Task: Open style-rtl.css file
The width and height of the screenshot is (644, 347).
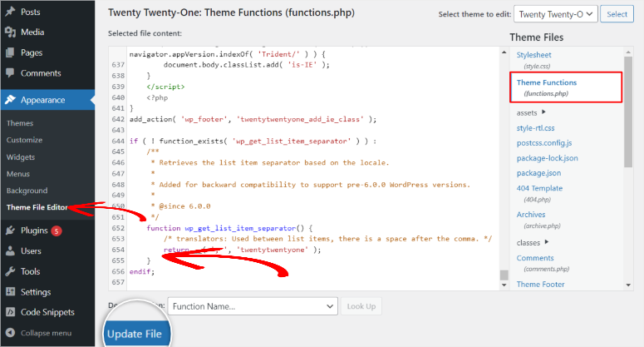Action: 536,128
